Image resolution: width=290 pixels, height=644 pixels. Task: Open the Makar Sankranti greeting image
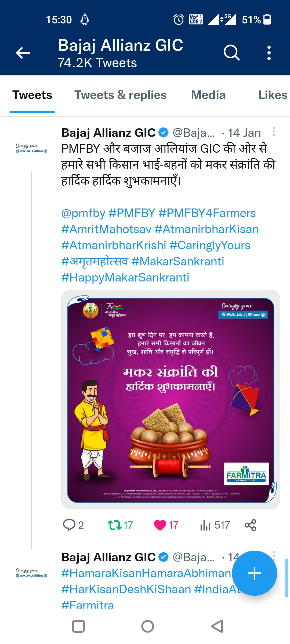[x=171, y=399]
